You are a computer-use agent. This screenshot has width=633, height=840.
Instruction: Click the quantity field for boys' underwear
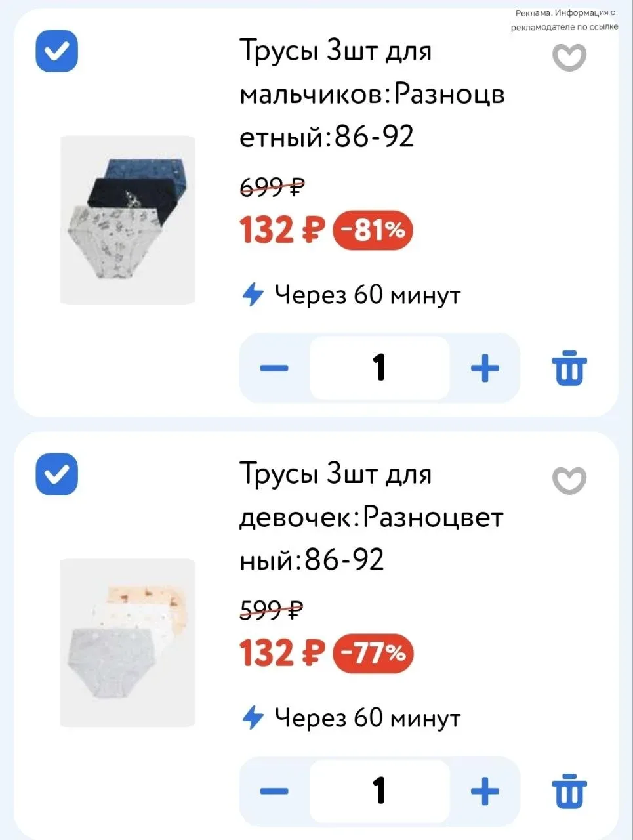379,367
